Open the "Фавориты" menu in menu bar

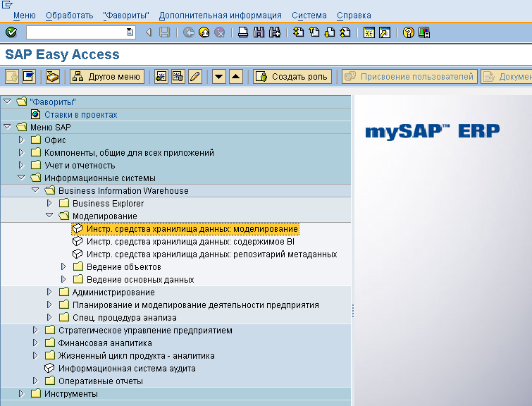tap(126, 16)
